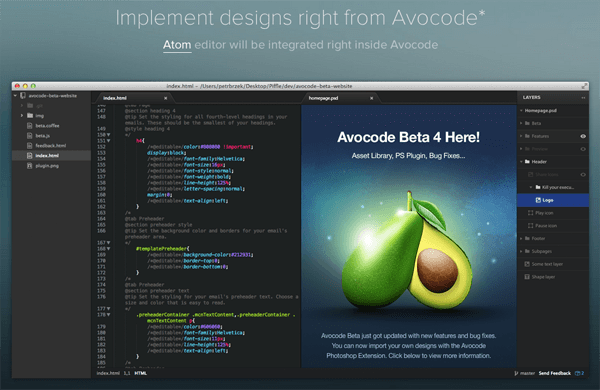Click the file icon beside beta.js
Screen dimensions: 600x390
pos(29,135)
